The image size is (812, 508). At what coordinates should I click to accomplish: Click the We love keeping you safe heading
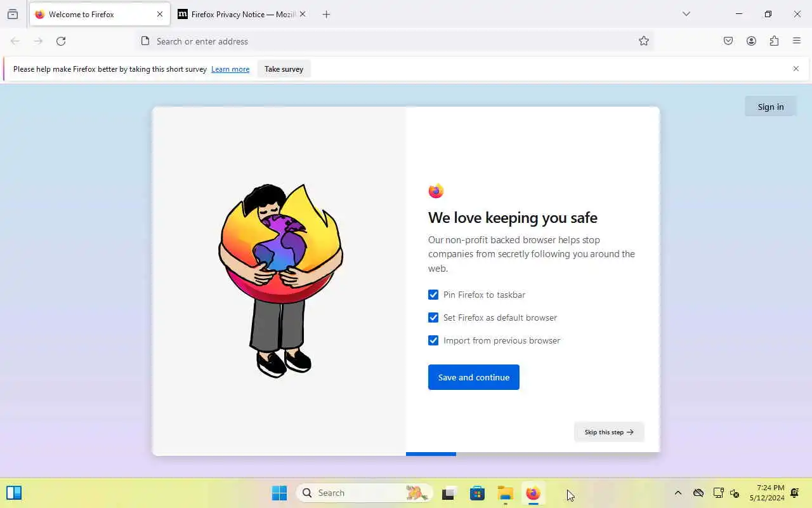(x=513, y=218)
